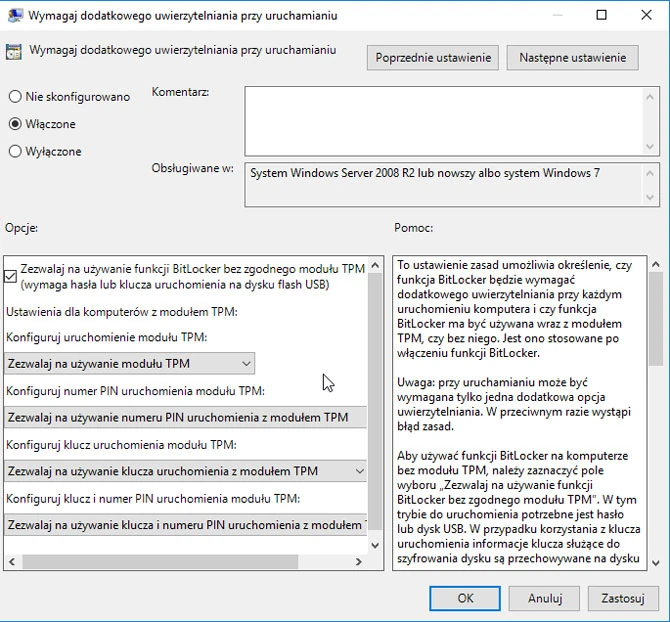Click the Pomoc panel scroll up arrow
This screenshot has width=670, height=622.
[656, 264]
